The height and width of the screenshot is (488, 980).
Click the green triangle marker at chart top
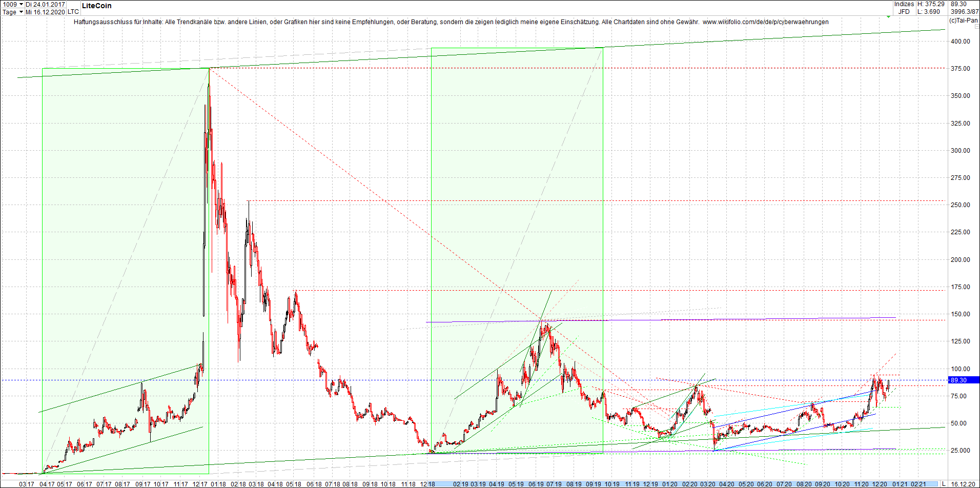coord(888,17)
